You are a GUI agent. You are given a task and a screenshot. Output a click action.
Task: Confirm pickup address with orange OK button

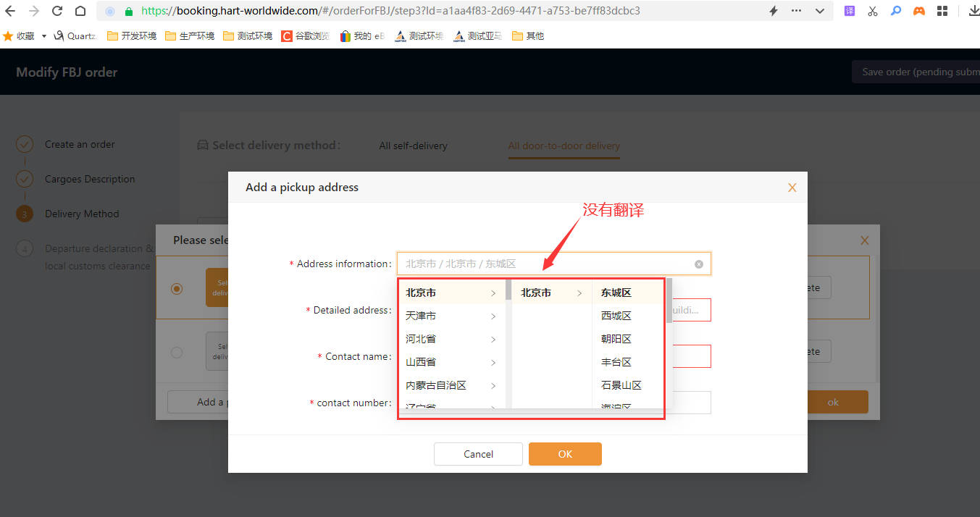pos(565,454)
